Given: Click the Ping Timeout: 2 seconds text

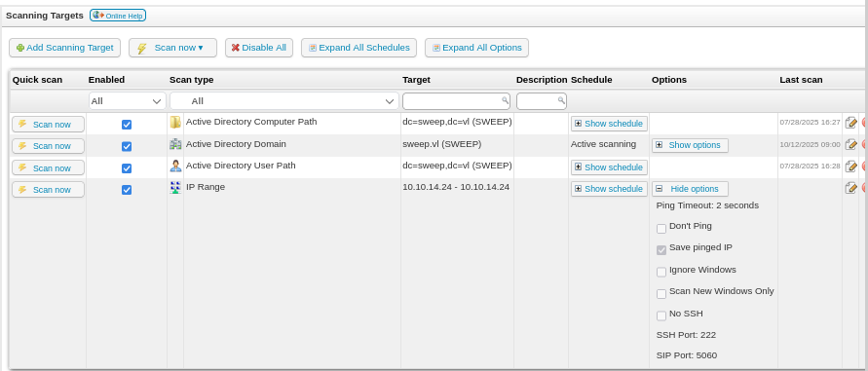Looking at the screenshot, I should pos(707,205).
